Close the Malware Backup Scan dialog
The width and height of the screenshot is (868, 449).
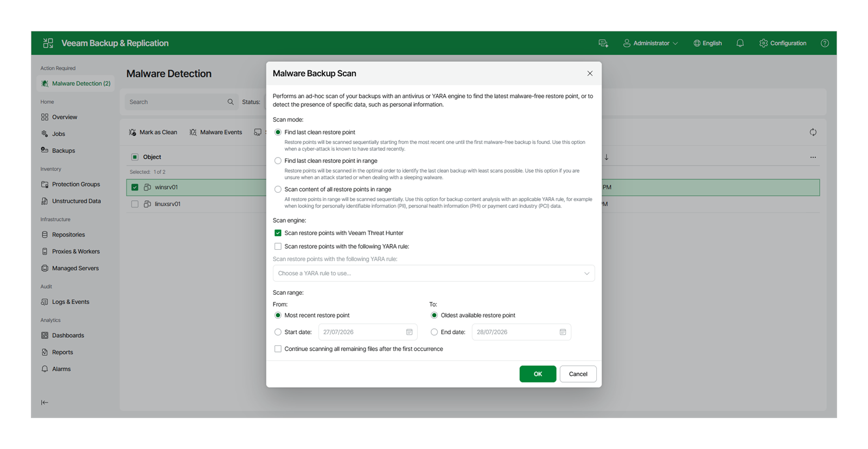pyautogui.click(x=590, y=73)
